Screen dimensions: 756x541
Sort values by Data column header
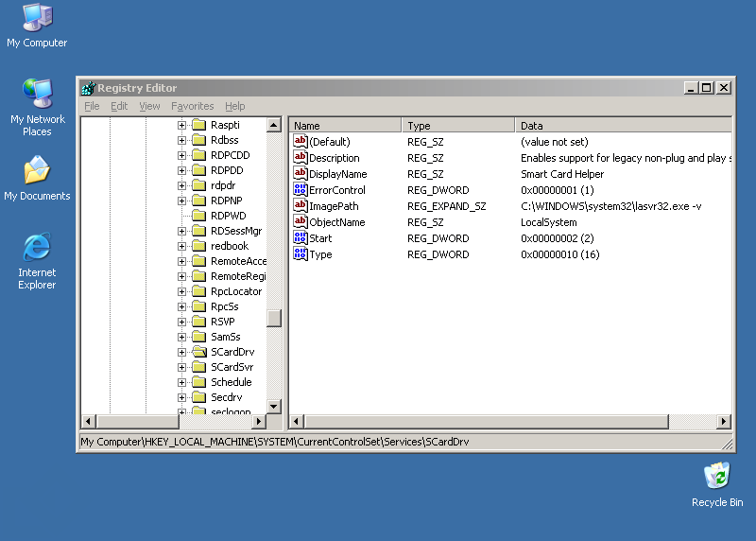point(624,126)
